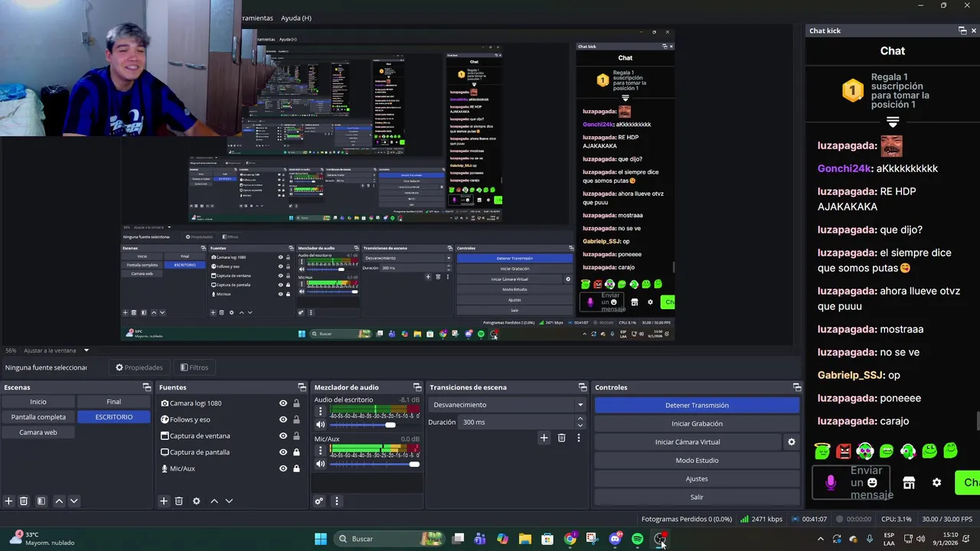Show hidden system tray icons chevron
The image size is (980, 551).
click(821, 539)
